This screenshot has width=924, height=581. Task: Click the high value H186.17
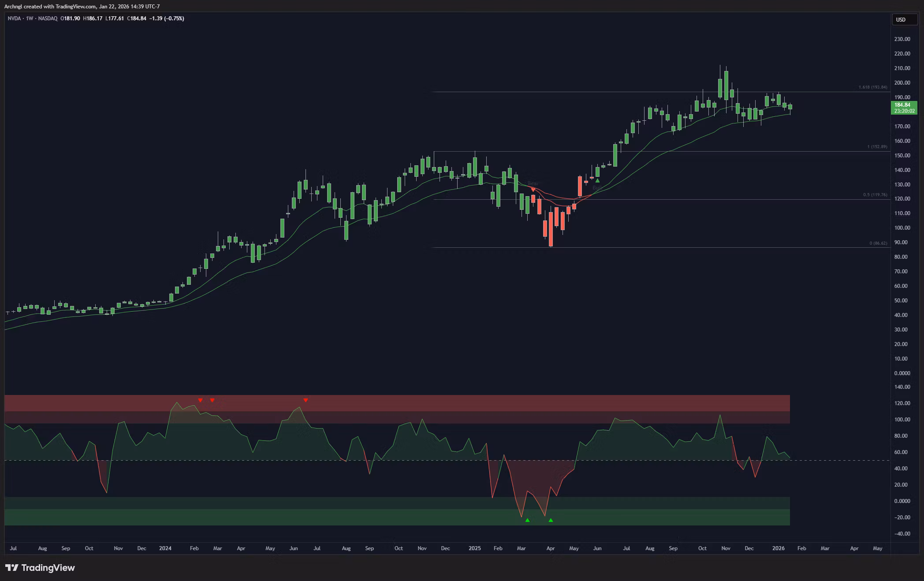93,19
